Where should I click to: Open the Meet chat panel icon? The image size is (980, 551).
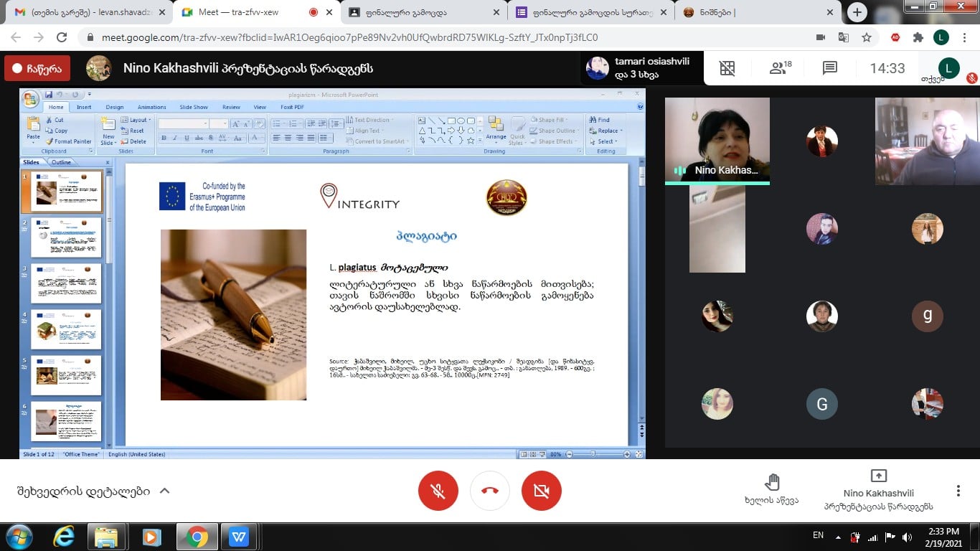click(830, 68)
